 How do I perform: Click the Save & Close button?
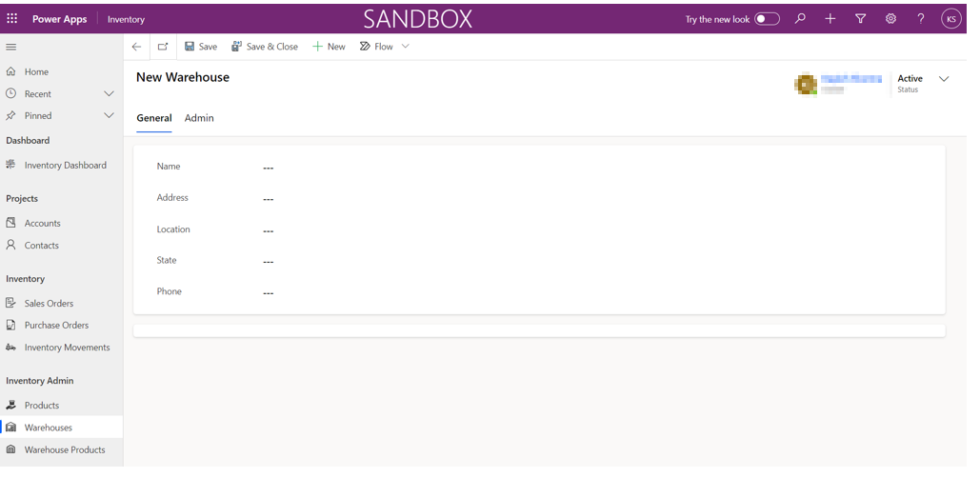coord(265,47)
